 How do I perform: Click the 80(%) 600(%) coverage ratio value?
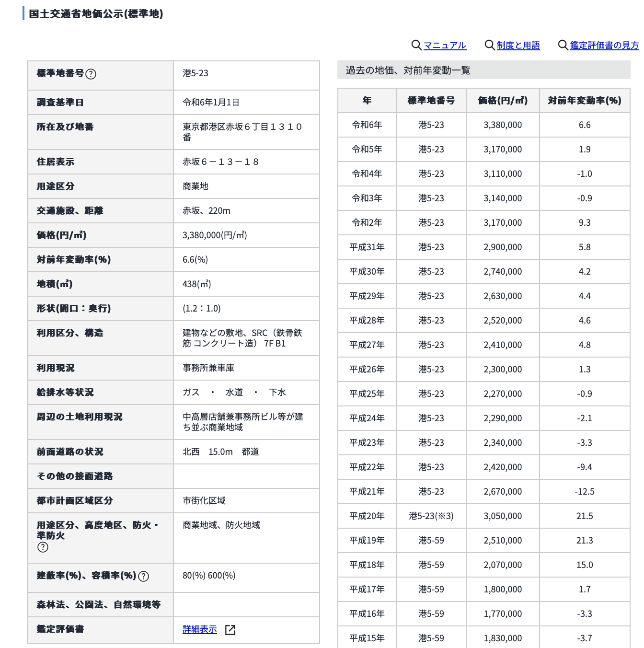209,576
